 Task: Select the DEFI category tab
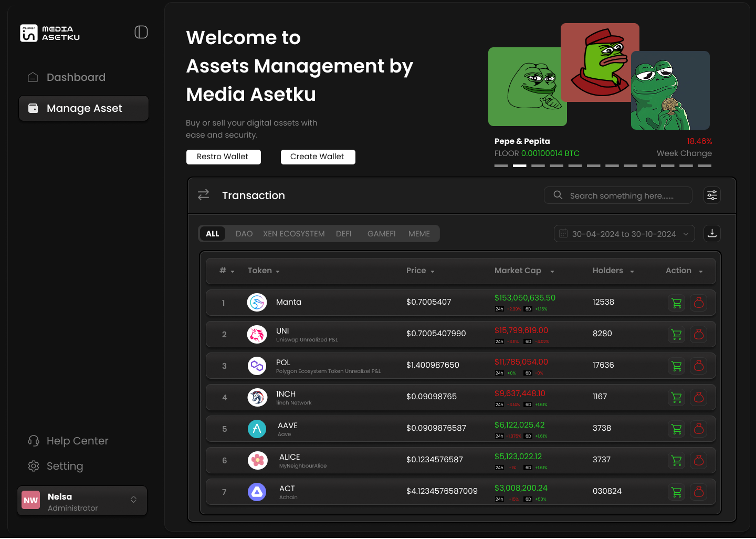click(344, 233)
